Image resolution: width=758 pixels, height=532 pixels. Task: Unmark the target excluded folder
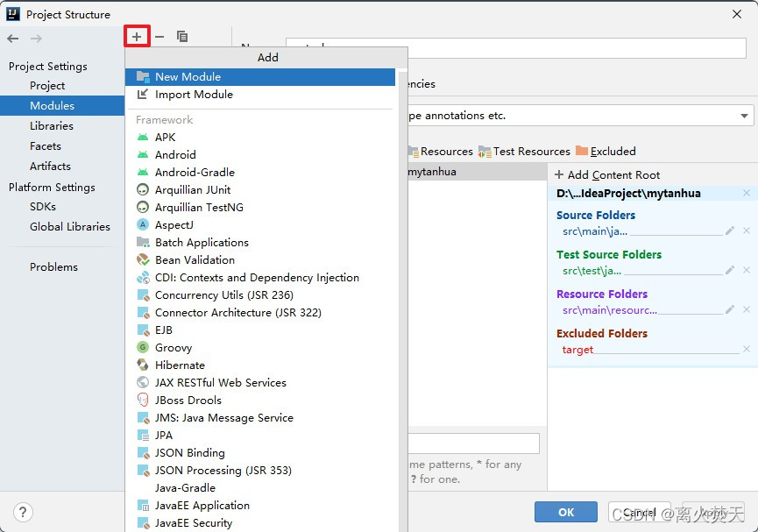[747, 349]
